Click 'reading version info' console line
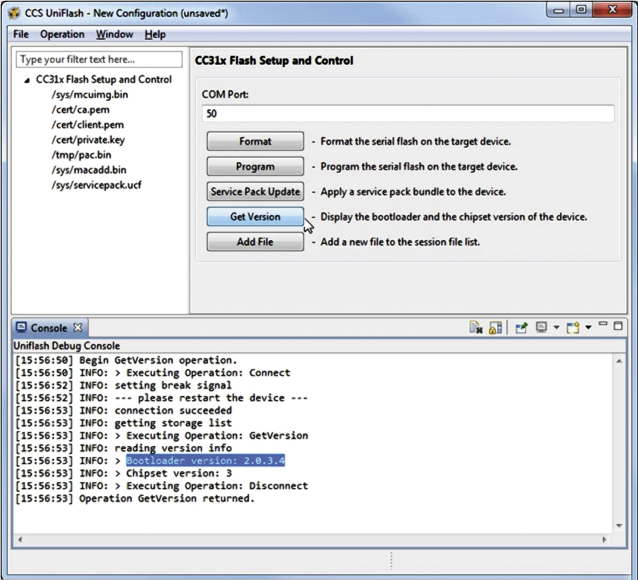638x580 pixels. point(124,448)
